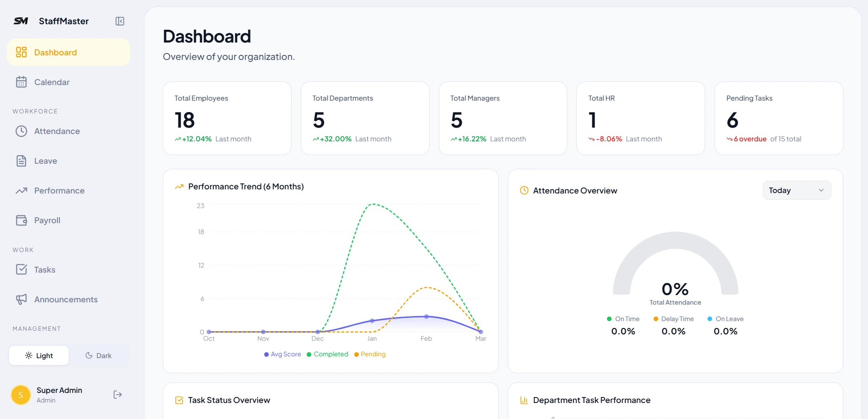Switch to Dark theme
This screenshot has width=868, height=419.
[x=99, y=355]
